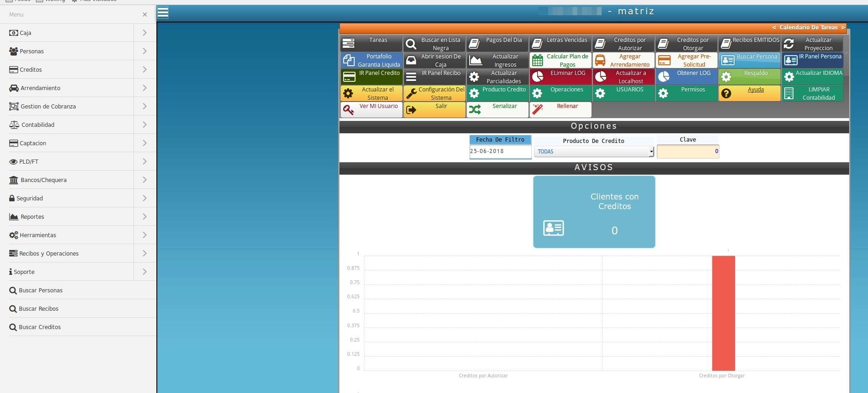Screen dimensions: 868x393
Task: Expand the PLD/FT chevron
Action: 144,161
